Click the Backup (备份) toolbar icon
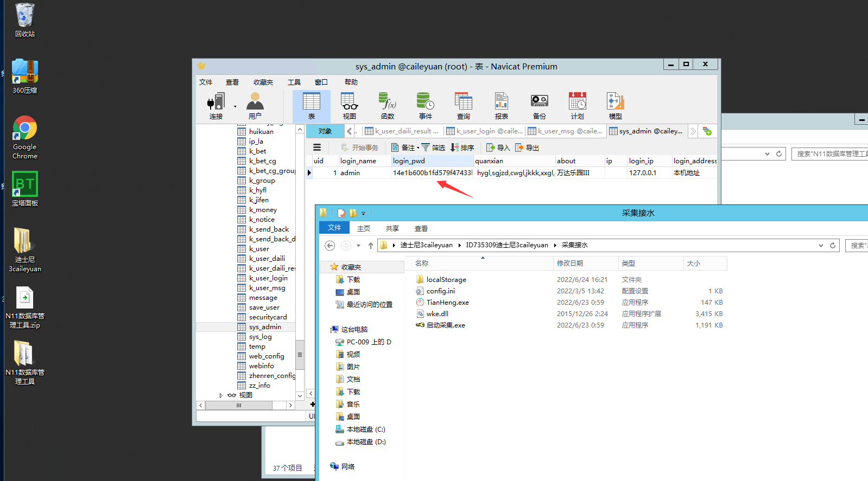The height and width of the screenshot is (481, 868). (539, 106)
